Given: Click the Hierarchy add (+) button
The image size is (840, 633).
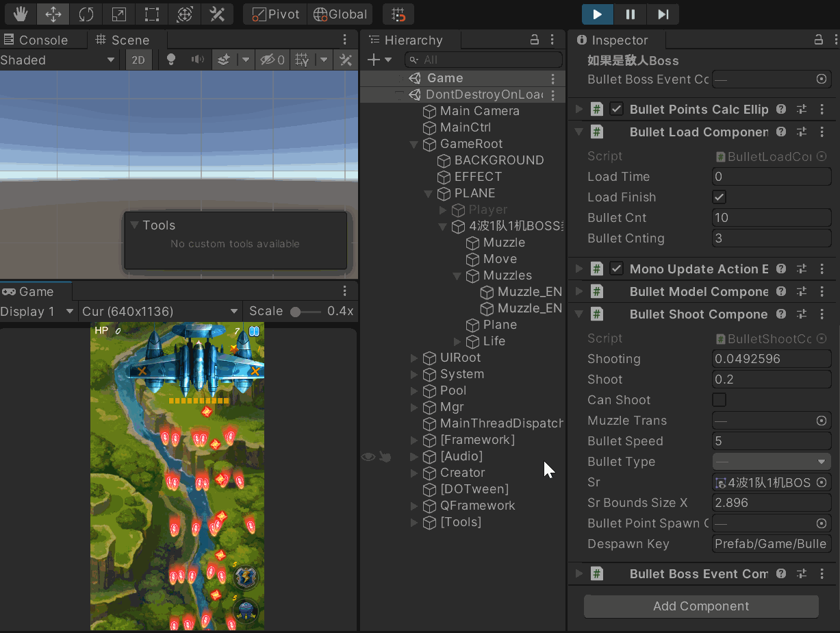Looking at the screenshot, I should point(374,60).
